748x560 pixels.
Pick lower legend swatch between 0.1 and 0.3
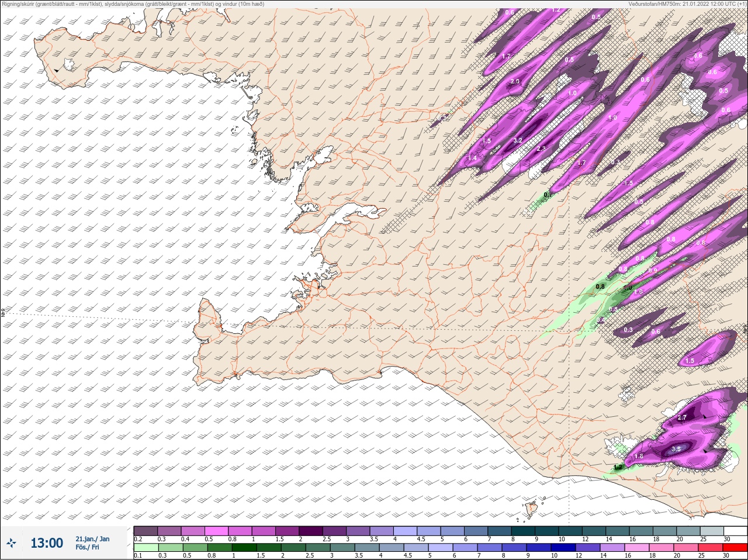click(146, 548)
